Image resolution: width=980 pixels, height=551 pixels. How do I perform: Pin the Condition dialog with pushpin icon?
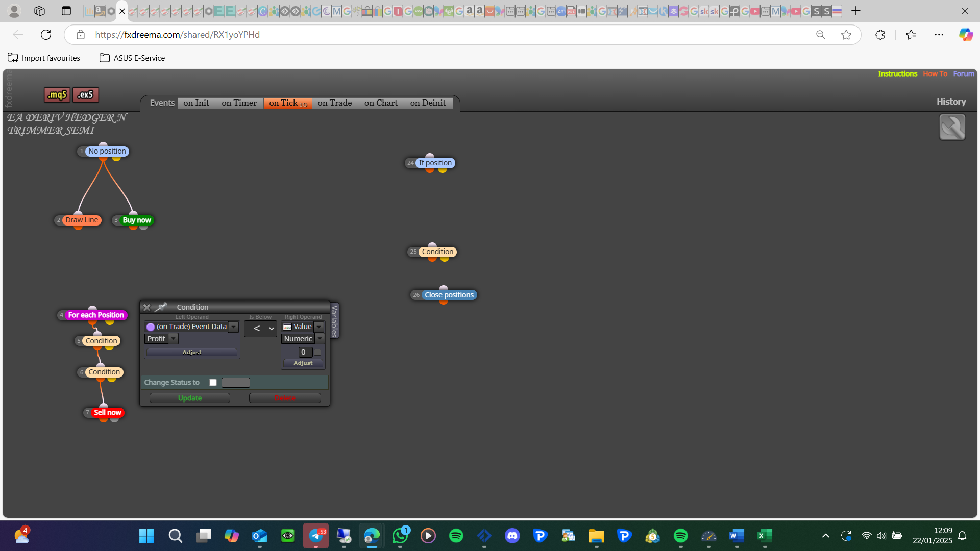point(161,307)
